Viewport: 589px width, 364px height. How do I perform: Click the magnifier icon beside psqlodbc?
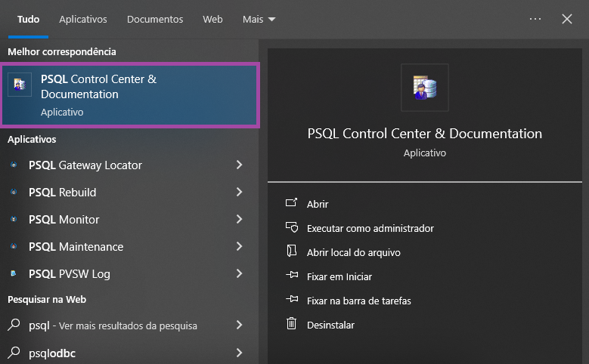[14, 353]
